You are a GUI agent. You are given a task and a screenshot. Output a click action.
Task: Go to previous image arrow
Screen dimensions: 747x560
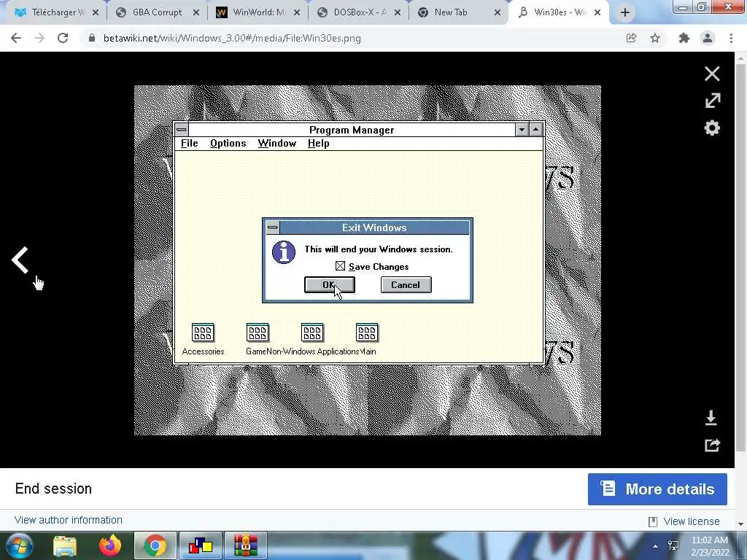point(20,260)
